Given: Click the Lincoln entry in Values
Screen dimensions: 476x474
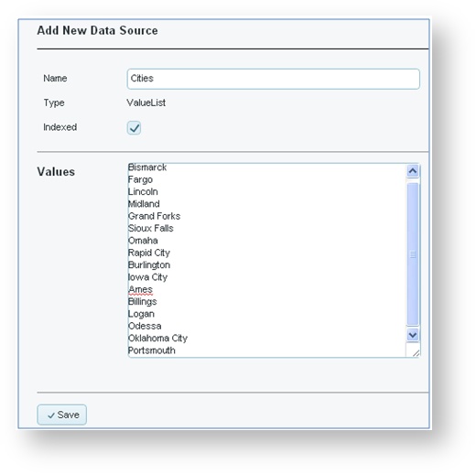Looking at the screenshot, I should coord(143,192).
